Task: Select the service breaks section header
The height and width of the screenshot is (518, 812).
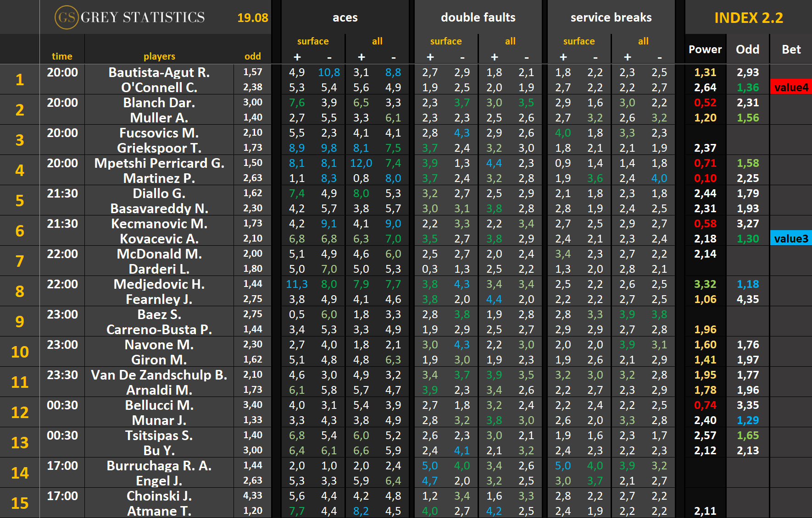Action: click(x=611, y=17)
